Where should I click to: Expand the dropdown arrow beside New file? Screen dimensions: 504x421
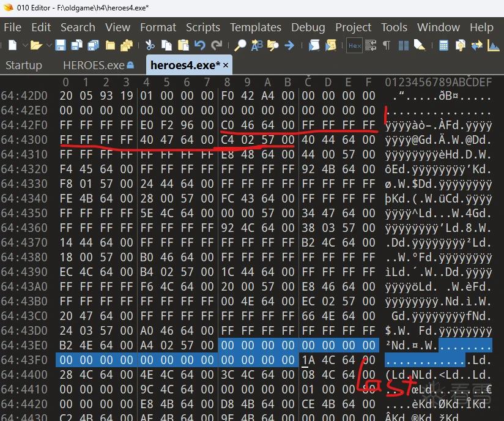(x=24, y=46)
